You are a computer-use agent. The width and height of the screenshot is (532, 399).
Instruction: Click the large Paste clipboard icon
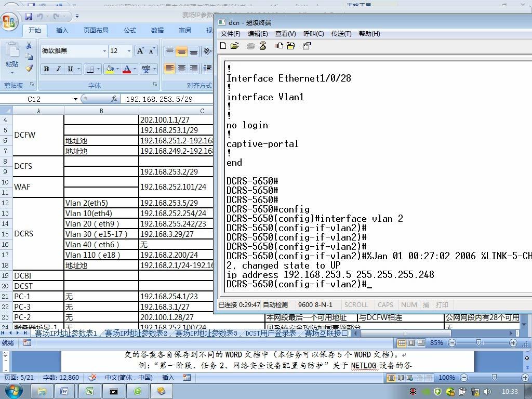[12, 50]
